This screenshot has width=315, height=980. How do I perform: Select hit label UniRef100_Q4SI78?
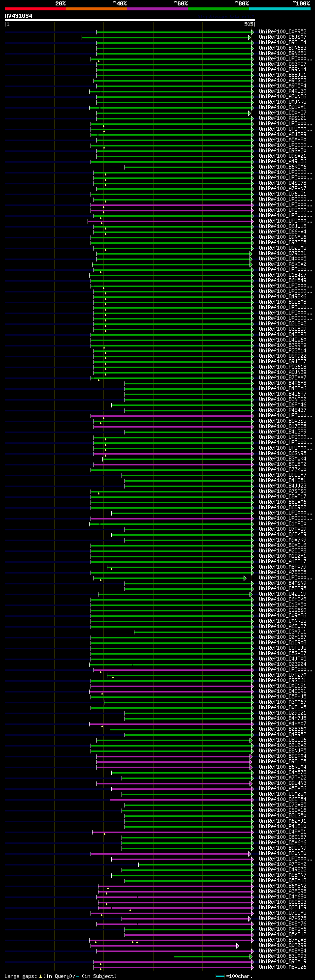[x=283, y=183]
